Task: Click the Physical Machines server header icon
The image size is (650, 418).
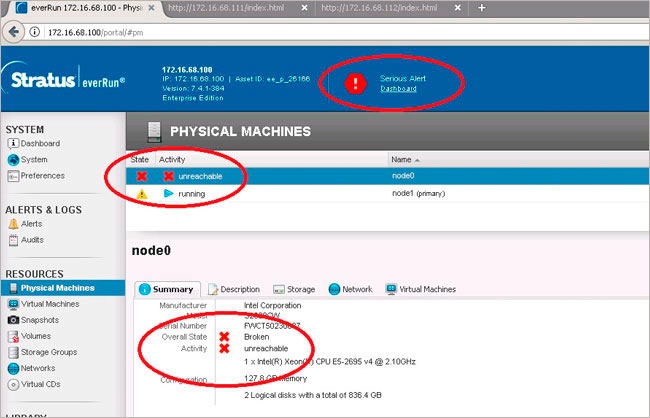Action: click(x=154, y=132)
